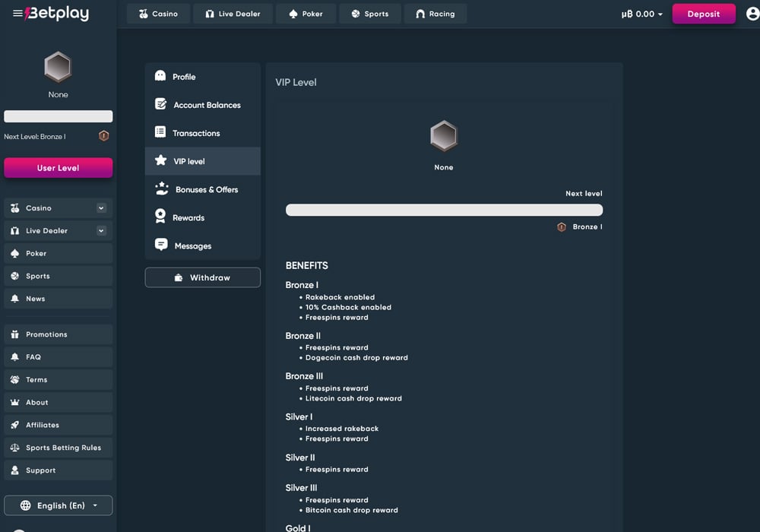760x532 pixels.
Task: Click the Rewards medal icon
Action: (x=160, y=217)
